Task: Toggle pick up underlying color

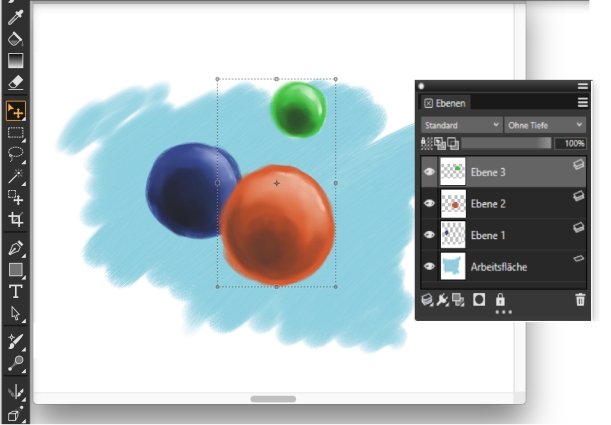Action: (x=440, y=143)
